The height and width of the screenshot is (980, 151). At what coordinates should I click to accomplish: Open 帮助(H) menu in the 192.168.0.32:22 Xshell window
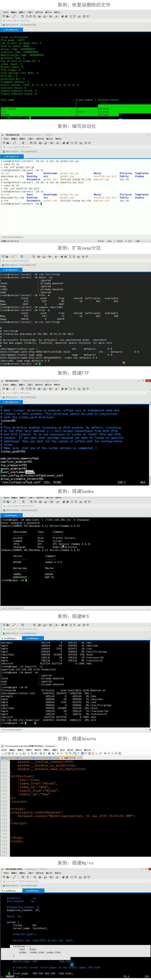[x=57, y=385]
